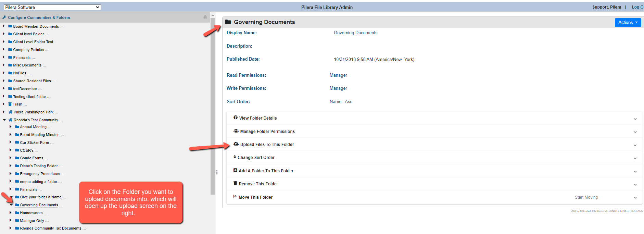Expand the Manage Folder Permissions chevron
The image size is (644, 234).
(635, 132)
